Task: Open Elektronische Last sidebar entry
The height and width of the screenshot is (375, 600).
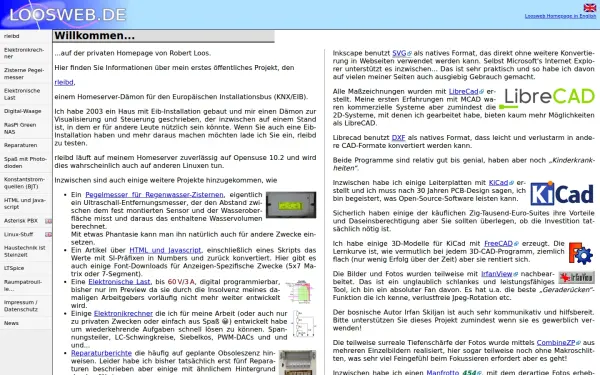Action: [x=26, y=94]
